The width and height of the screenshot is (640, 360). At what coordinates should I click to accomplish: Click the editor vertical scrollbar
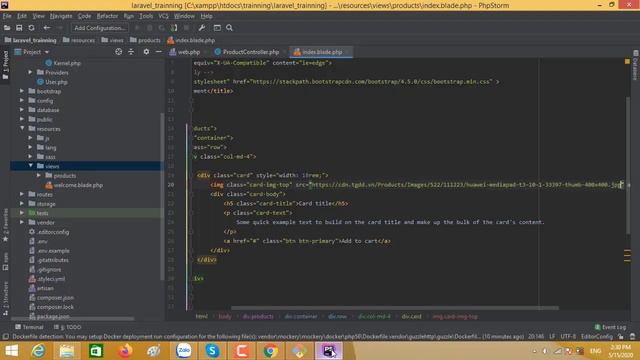pyautogui.click(x=628, y=165)
